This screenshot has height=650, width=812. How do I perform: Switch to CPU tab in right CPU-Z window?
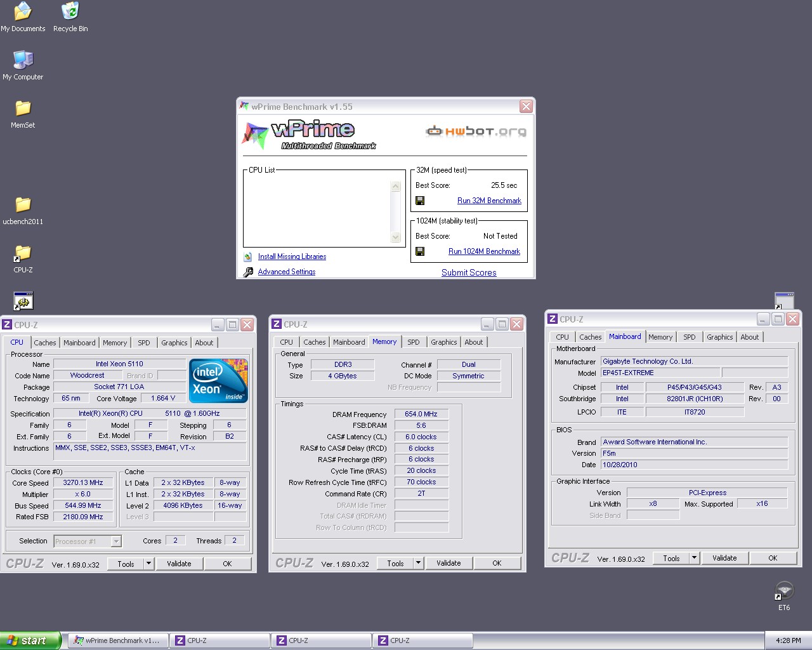click(563, 337)
